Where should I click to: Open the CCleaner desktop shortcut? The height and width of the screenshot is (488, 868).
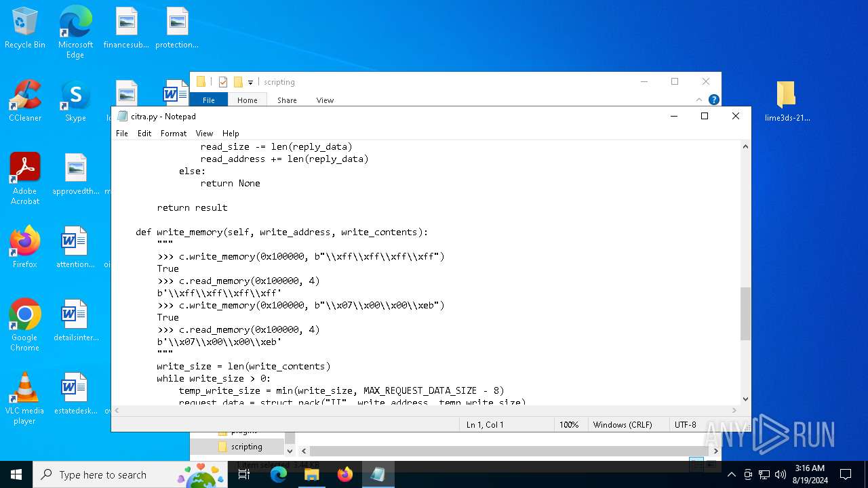[x=25, y=101]
